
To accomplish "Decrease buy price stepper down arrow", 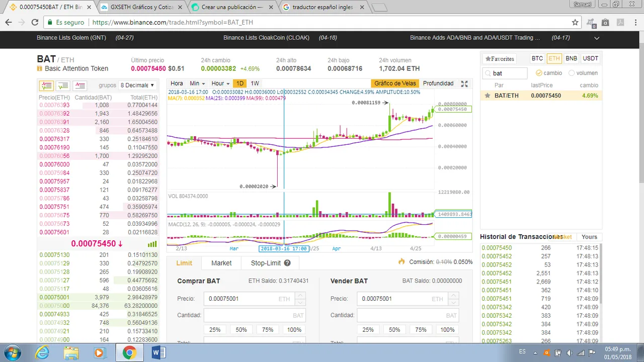I will (300, 302).
